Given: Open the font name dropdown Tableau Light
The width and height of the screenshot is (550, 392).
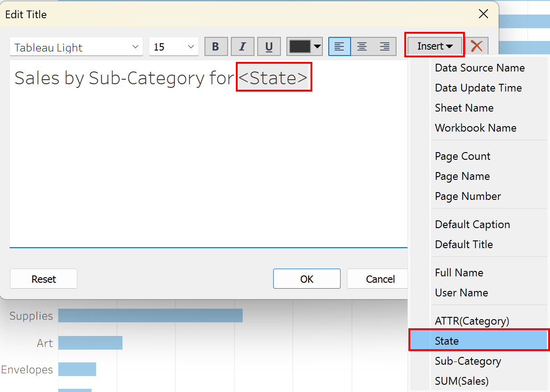Looking at the screenshot, I should 76,47.
